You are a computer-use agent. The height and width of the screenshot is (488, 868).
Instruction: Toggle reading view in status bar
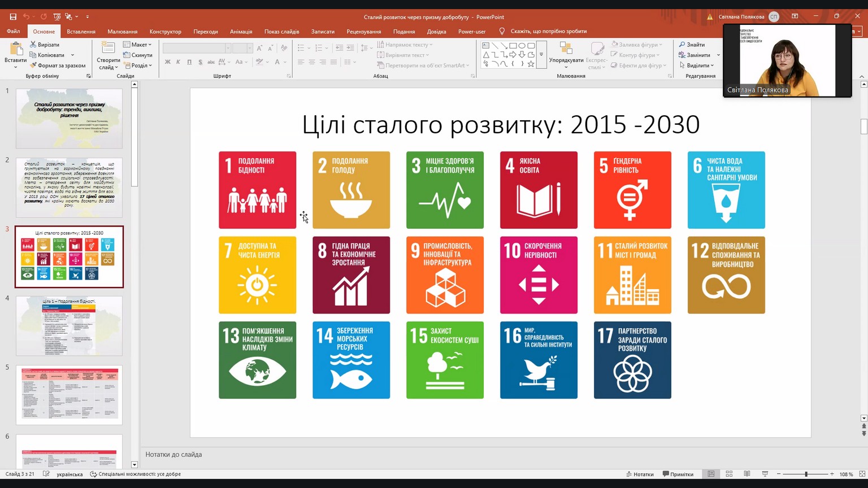(x=747, y=474)
